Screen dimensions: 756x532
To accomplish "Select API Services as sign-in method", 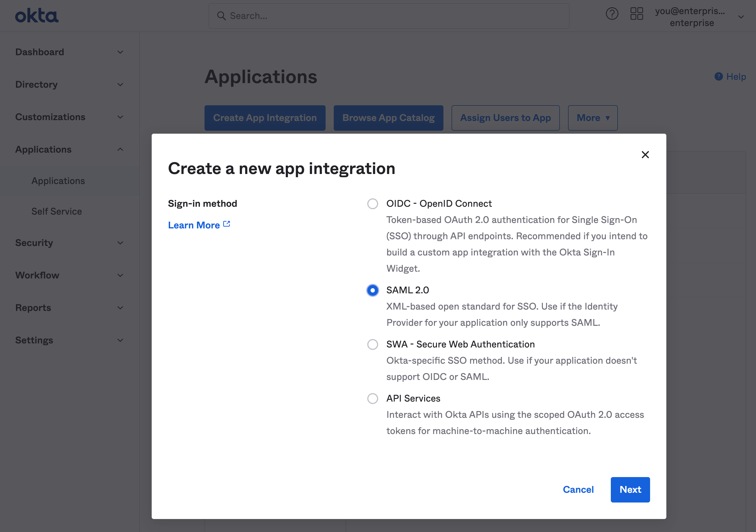I will (372, 399).
